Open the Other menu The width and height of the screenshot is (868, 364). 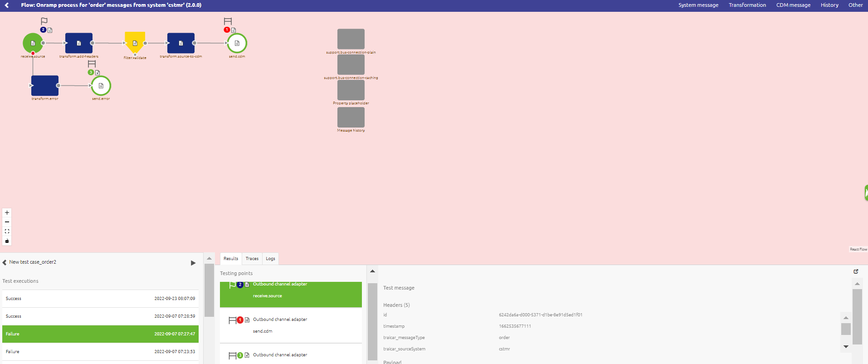855,5
